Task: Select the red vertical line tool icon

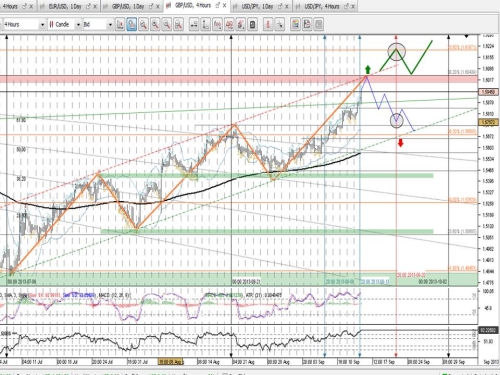Action: (x=268, y=24)
